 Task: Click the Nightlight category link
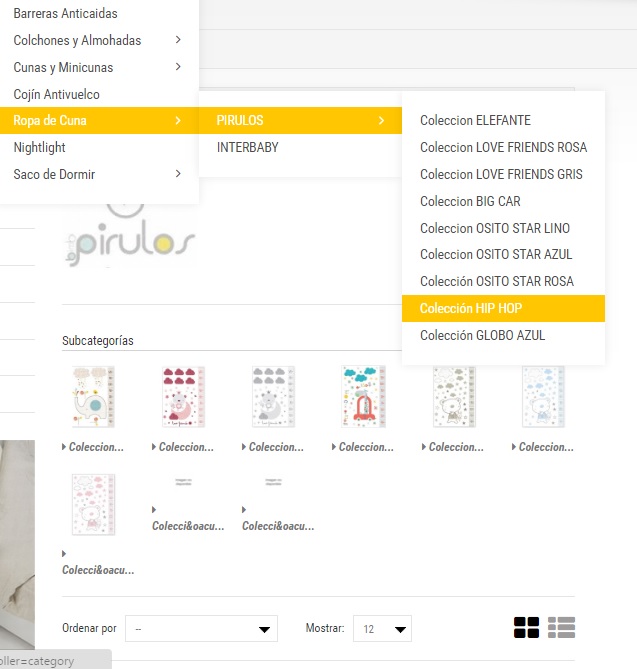click(39, 147)
